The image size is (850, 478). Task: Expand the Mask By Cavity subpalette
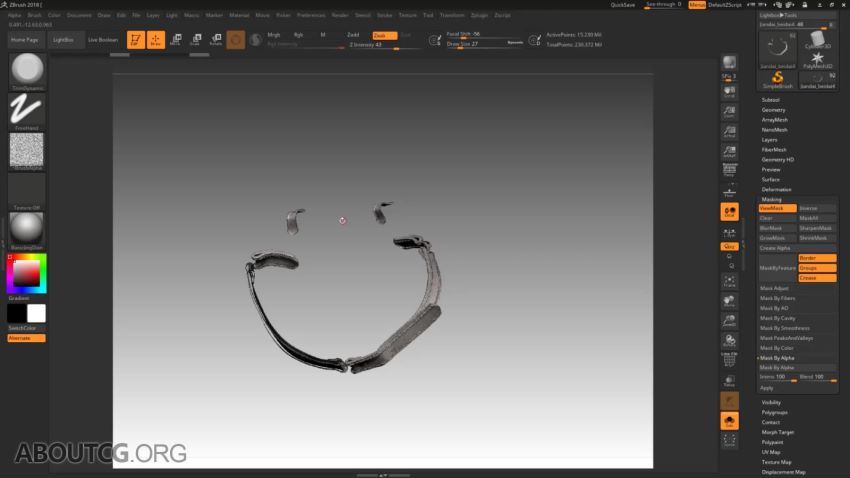pos(778,318)
